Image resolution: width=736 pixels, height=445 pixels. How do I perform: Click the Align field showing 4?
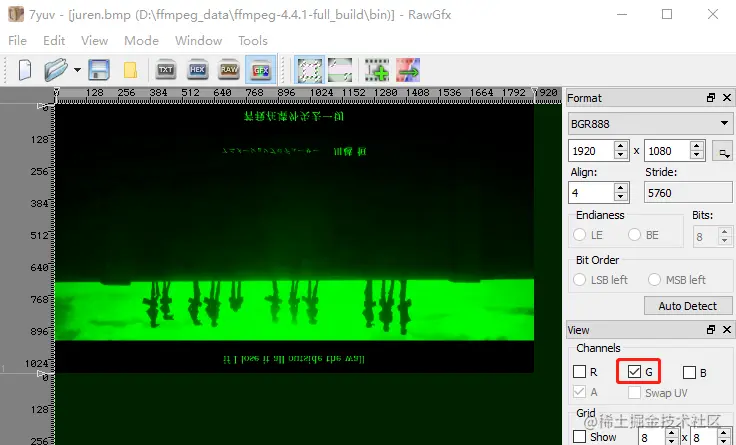tap(591, 193)
